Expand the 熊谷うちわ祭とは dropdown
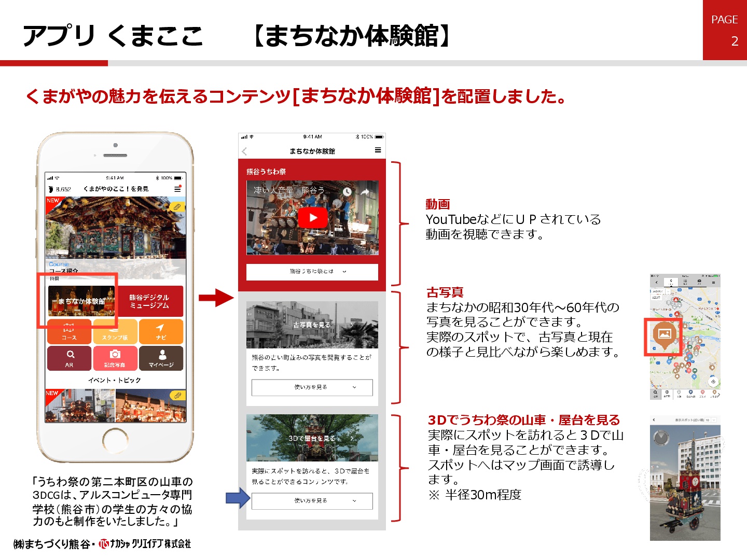The height and width of the screenshot is (560, 747). [312, 272]
